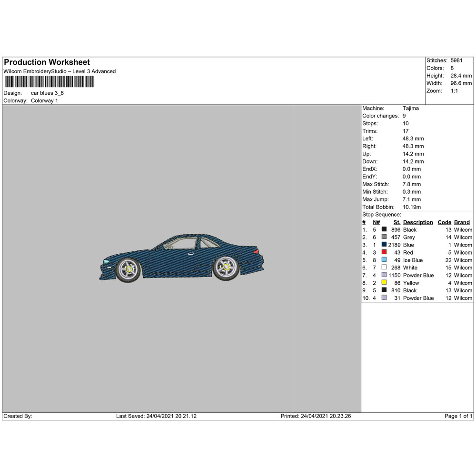
Task: Click the Grey thread color swatch
Action: pyautogui.click(x=384, y=237)
